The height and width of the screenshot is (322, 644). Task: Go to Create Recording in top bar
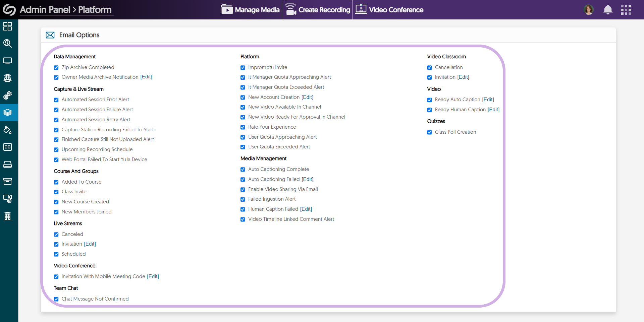[x=317, y=10]
